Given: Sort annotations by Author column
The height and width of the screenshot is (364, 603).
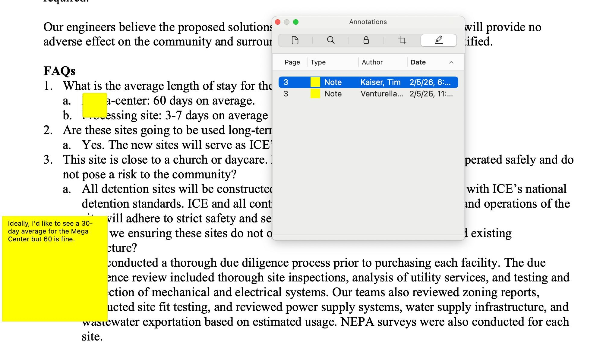Looking at the screenshot, I should [372, 62].
